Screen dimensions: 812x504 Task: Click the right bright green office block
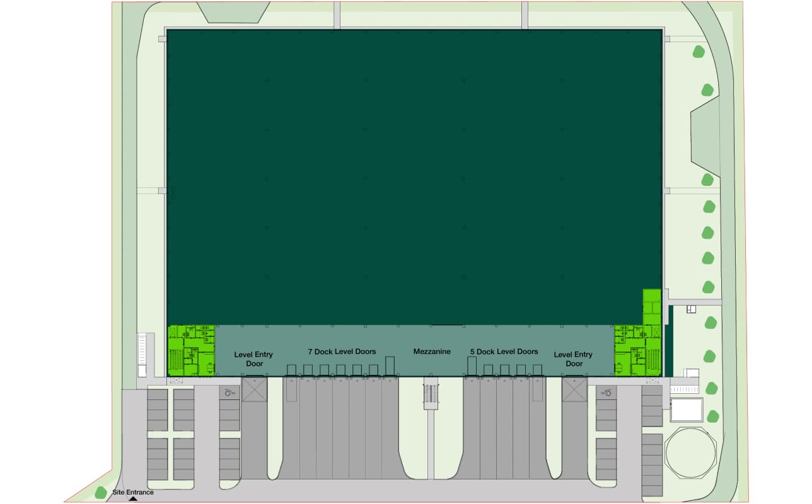pos(638,351)
